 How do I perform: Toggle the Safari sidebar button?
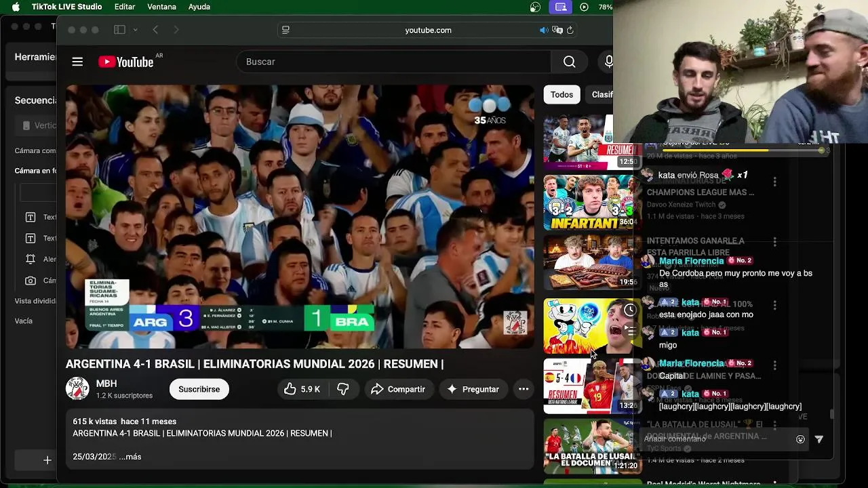coord(119,30)
